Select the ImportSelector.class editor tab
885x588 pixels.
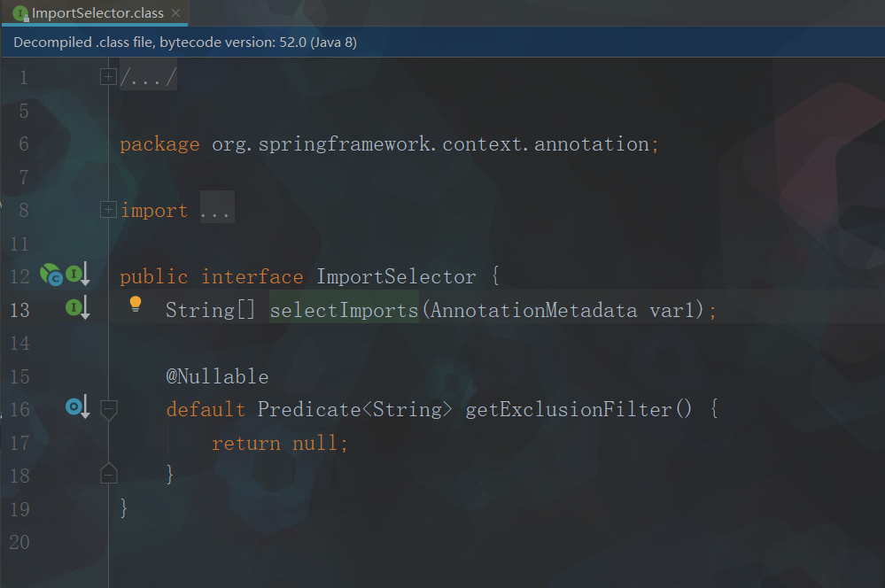[97, 13]
